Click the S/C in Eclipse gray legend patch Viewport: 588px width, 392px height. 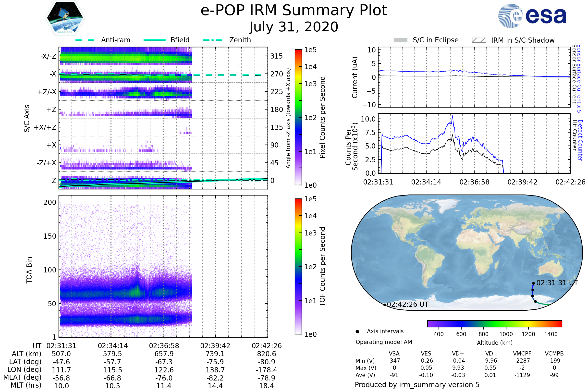click(x=401, y=40)
